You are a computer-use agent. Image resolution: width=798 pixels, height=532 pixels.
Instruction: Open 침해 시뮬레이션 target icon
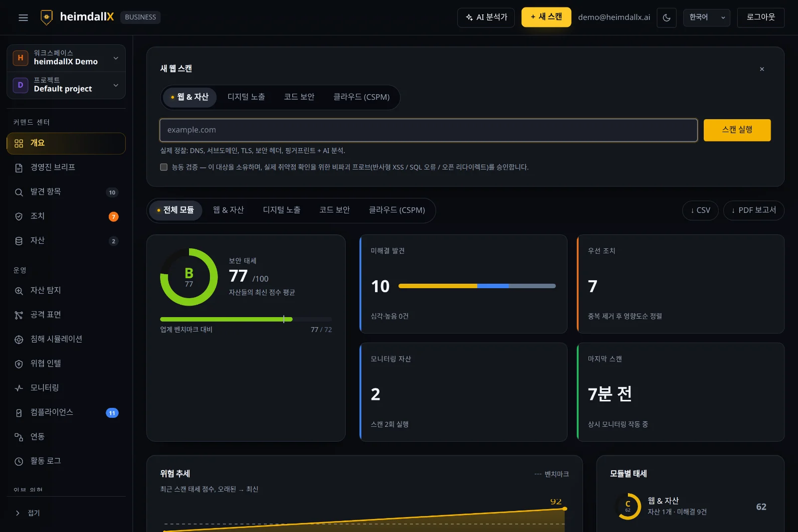pyautogui.click(x=19, y=340)
